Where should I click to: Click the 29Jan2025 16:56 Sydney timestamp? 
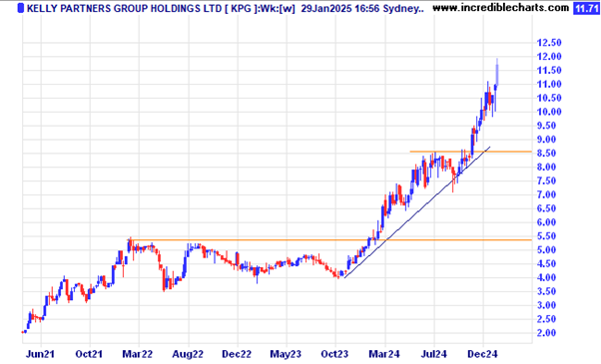pos(362,8)
